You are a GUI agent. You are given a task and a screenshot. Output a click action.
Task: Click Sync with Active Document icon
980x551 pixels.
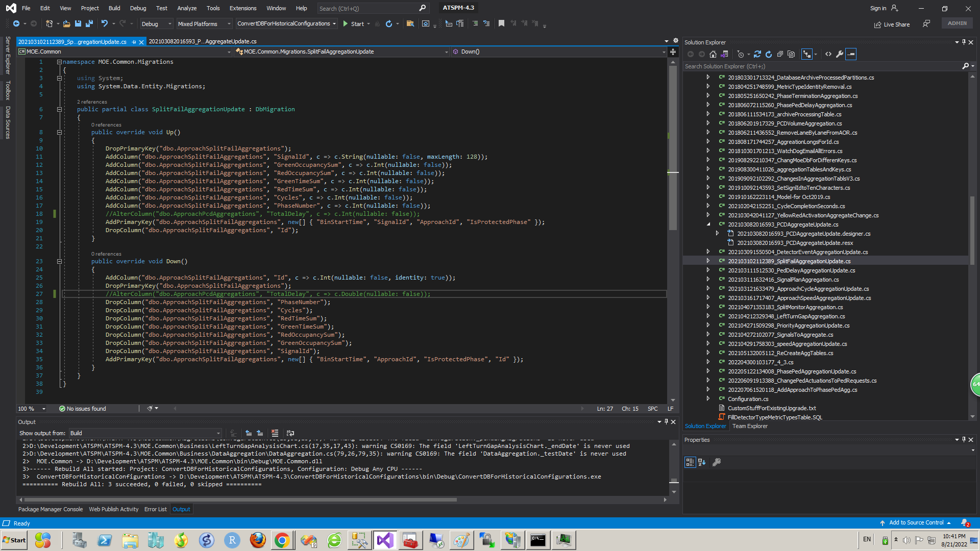click(x=757, y=54)
